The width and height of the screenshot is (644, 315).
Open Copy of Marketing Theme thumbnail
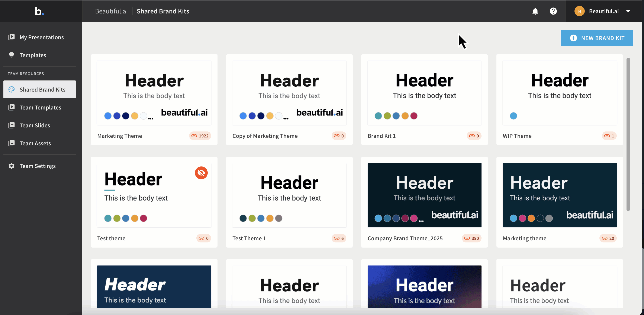pyautogui.click(x=289, y=93)
